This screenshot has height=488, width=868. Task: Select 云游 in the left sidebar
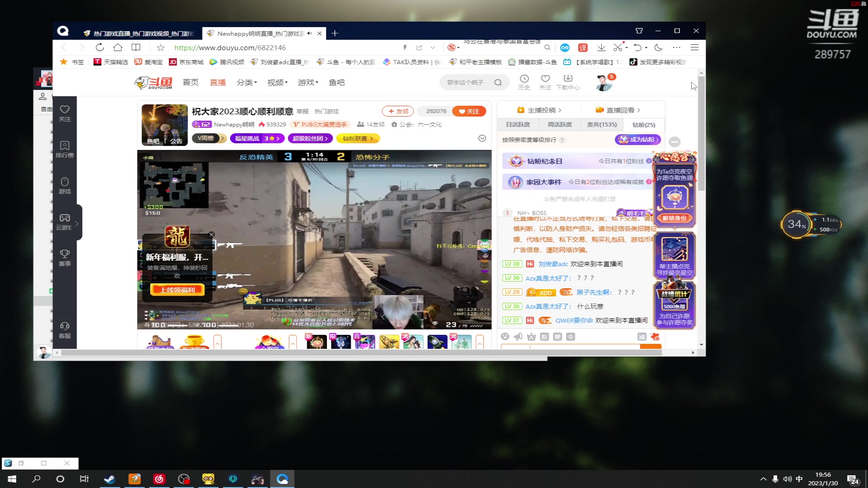pyautogui.click(x=65, y=222)
